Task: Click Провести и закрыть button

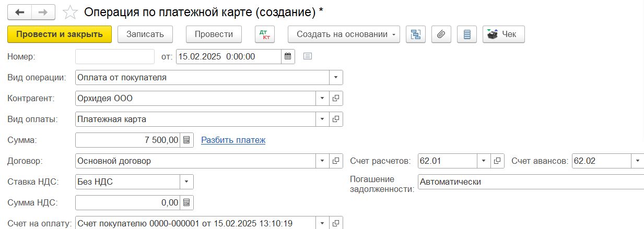Action: (x=60, y=34)
